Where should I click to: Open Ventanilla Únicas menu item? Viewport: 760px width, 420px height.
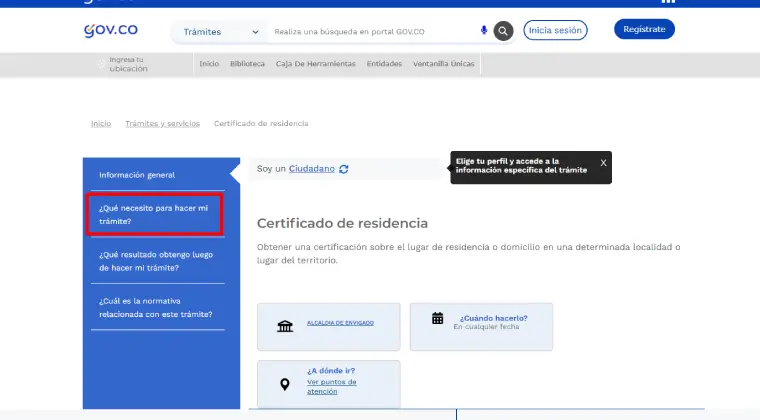(x=443, y=63)
